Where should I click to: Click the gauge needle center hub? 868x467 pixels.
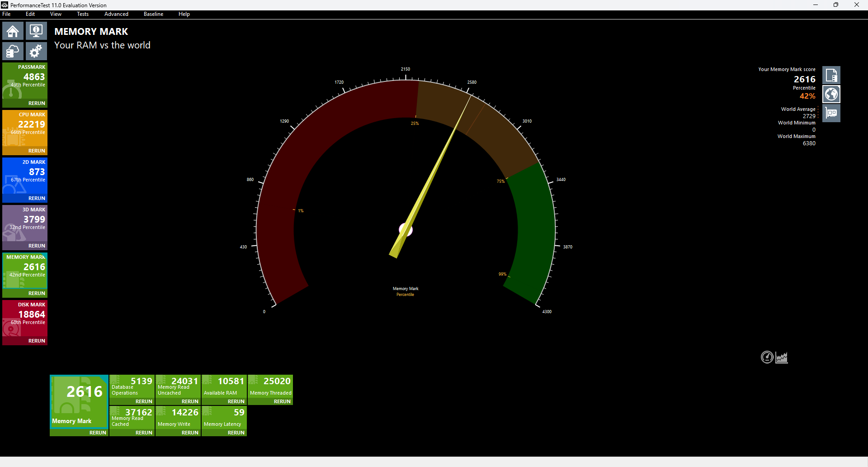406,230
